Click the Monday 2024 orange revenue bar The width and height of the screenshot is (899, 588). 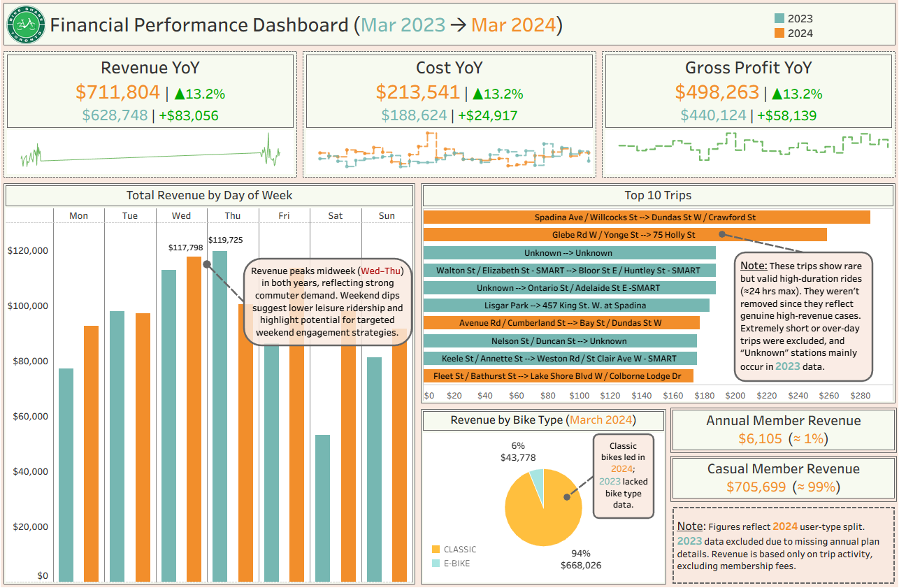91,454
